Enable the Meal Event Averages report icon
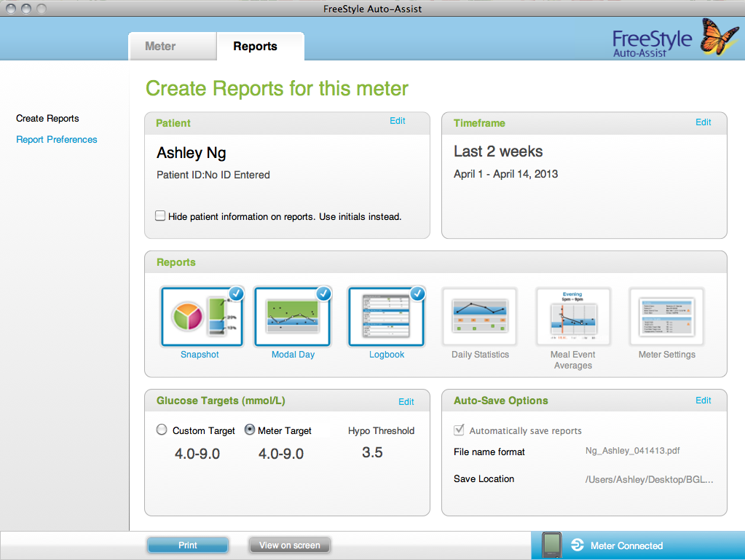This screenshot has height=560, width=745. 573,317
